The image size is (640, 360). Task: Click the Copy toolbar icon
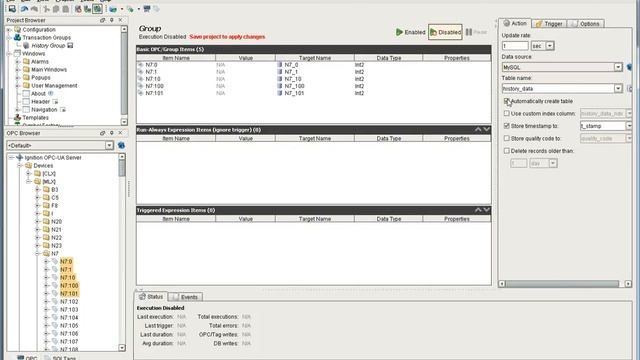(56, 9)
